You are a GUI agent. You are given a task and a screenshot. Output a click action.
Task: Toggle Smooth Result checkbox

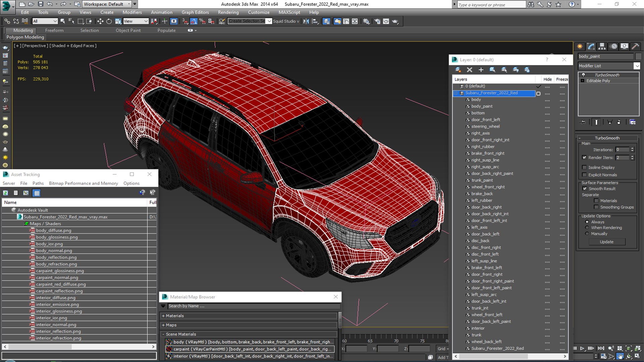[585, 189]
